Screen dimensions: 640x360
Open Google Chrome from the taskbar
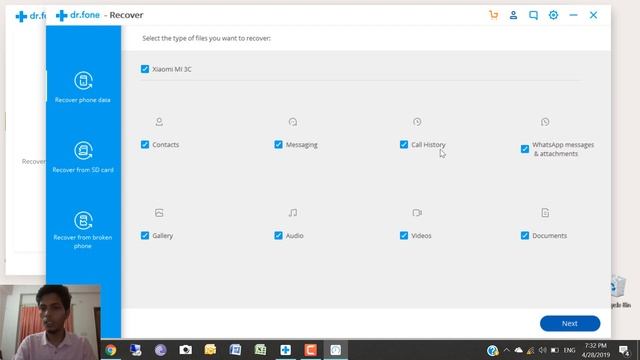[x=111, y=350]
